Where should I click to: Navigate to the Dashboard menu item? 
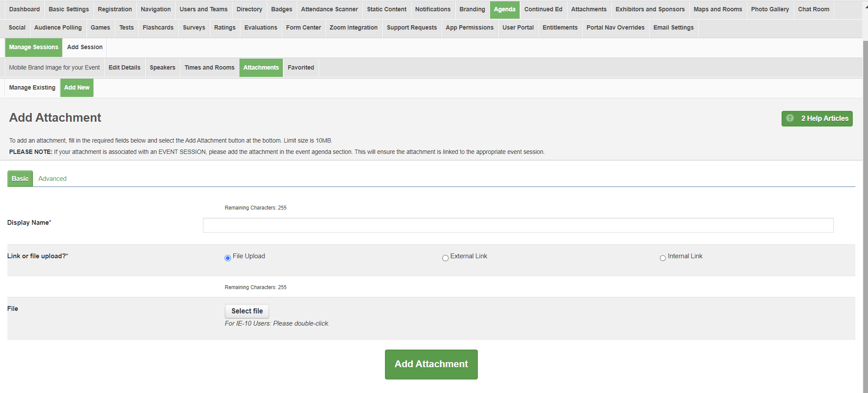(24, 9)
